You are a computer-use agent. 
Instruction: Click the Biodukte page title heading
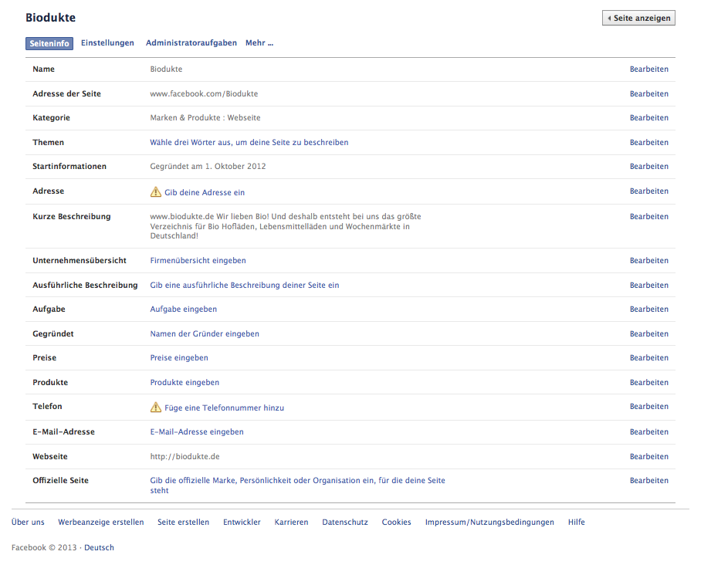point(50,18)
